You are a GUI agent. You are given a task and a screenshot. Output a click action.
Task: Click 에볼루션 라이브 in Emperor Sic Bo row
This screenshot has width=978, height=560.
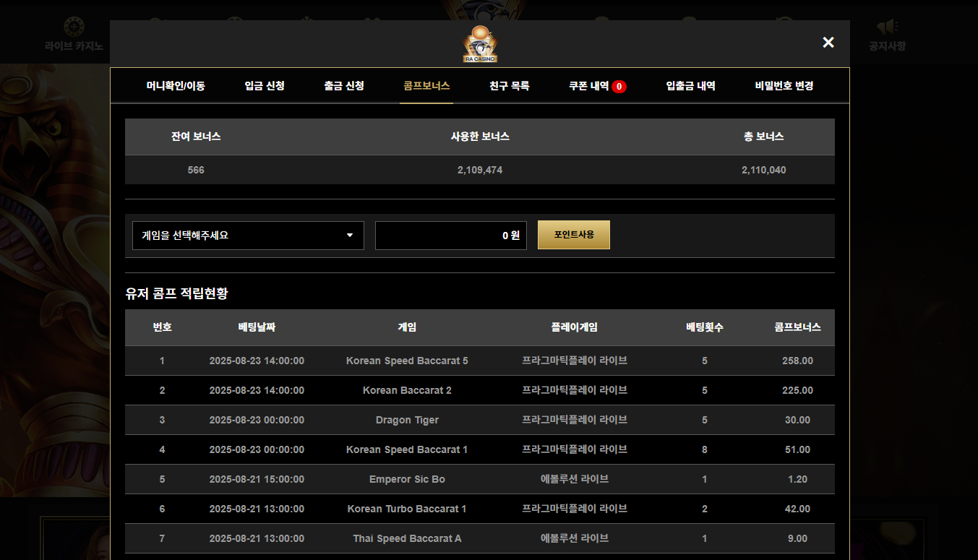[575, 479]
